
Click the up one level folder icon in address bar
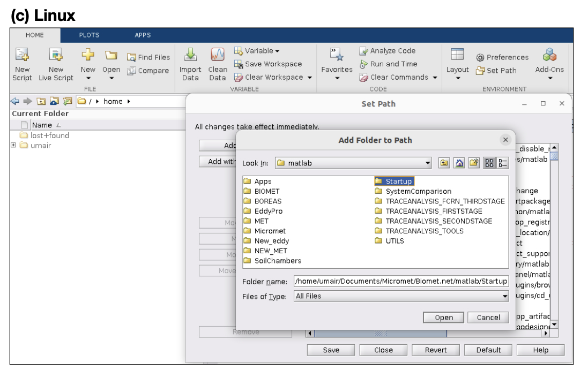pyautogui.click(x=41, y=101)
